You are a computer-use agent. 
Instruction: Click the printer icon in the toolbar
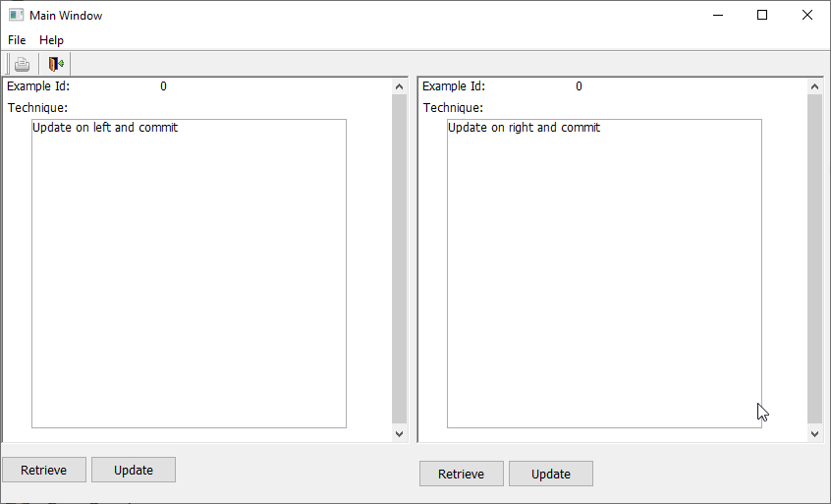click(x=22, y=65)
